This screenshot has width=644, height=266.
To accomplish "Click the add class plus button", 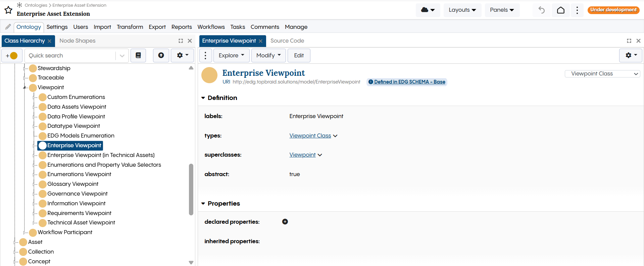I will 12,56.
